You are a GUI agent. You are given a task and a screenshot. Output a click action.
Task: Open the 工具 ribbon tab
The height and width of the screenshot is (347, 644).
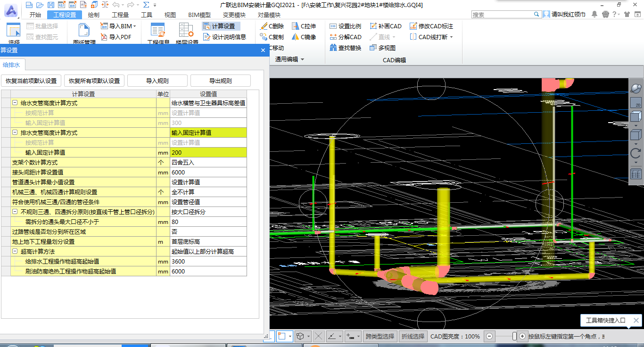[147, 15]
